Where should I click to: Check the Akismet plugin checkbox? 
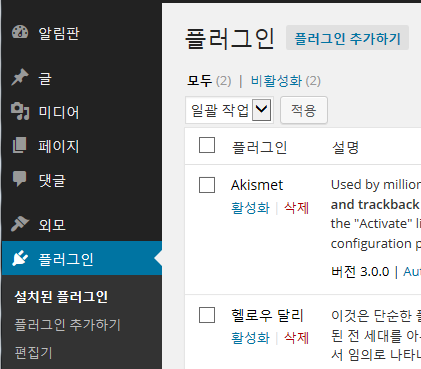[x=207, y=185]
